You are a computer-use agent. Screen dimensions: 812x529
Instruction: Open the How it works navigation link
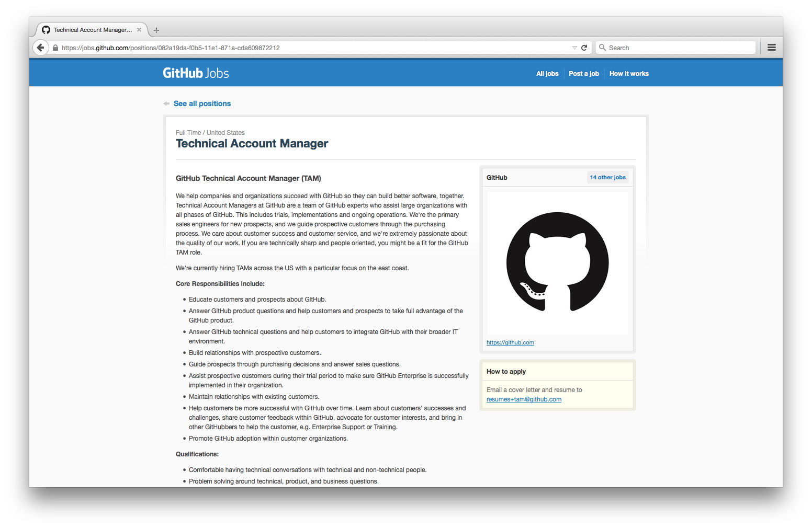tap(629, 74)
